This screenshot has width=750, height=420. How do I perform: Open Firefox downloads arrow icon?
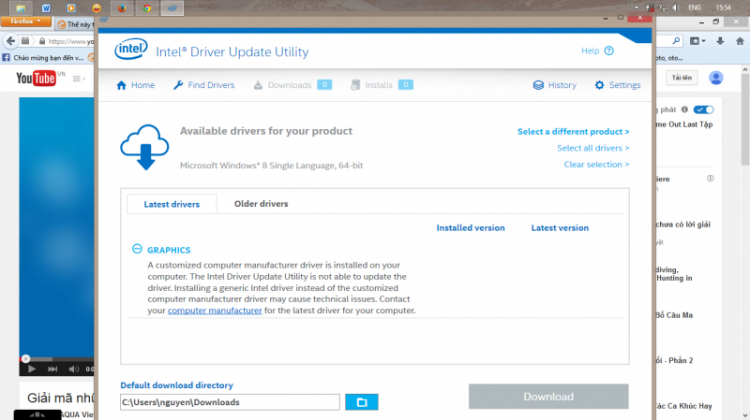click(x=720, y=42)
